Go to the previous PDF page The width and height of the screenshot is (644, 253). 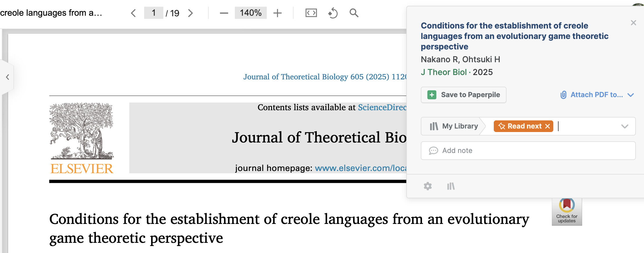[x=133, y=13]
